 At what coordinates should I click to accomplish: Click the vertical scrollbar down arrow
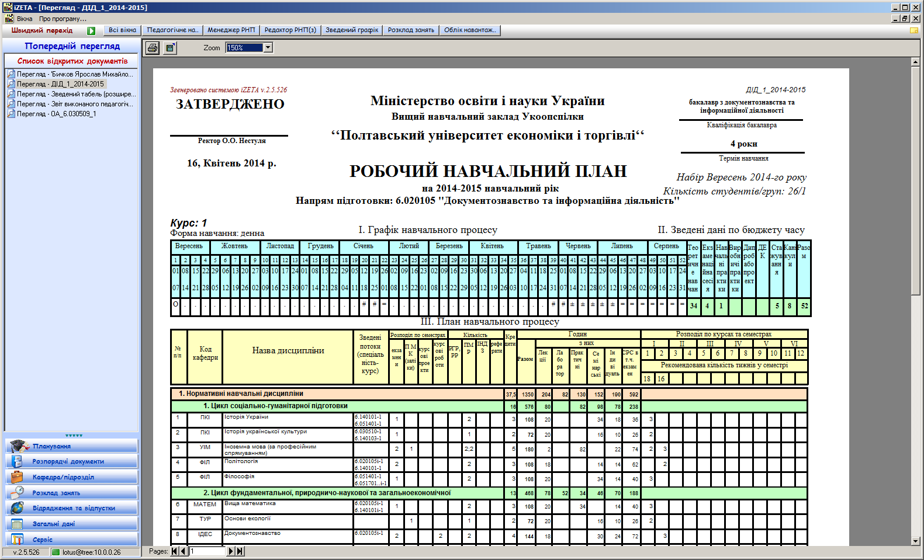pos(915,541)
